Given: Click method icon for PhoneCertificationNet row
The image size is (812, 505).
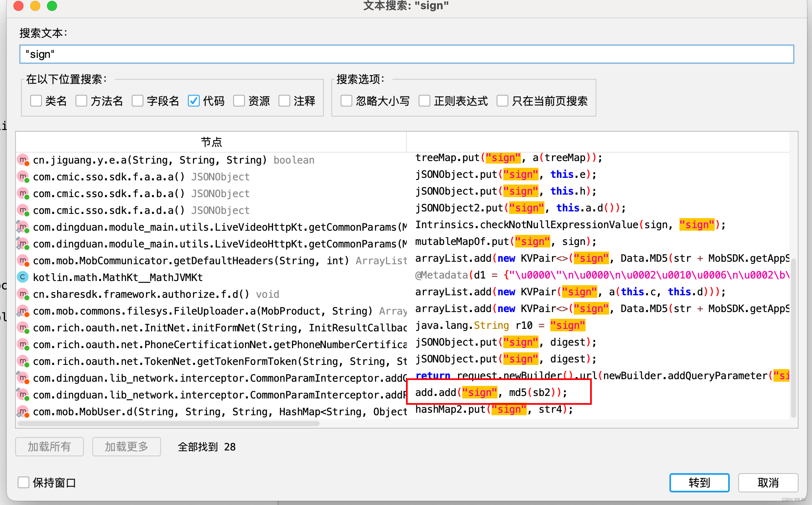Looking at the screenshot, I should coord(23,345).
